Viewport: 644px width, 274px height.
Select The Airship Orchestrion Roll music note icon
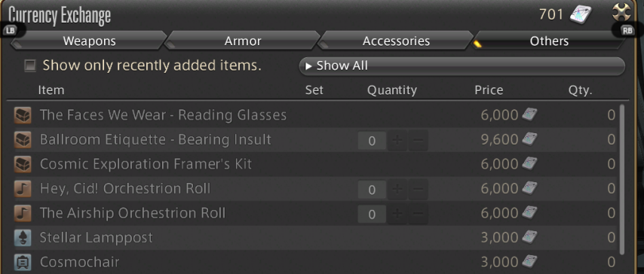coord(22,213)
